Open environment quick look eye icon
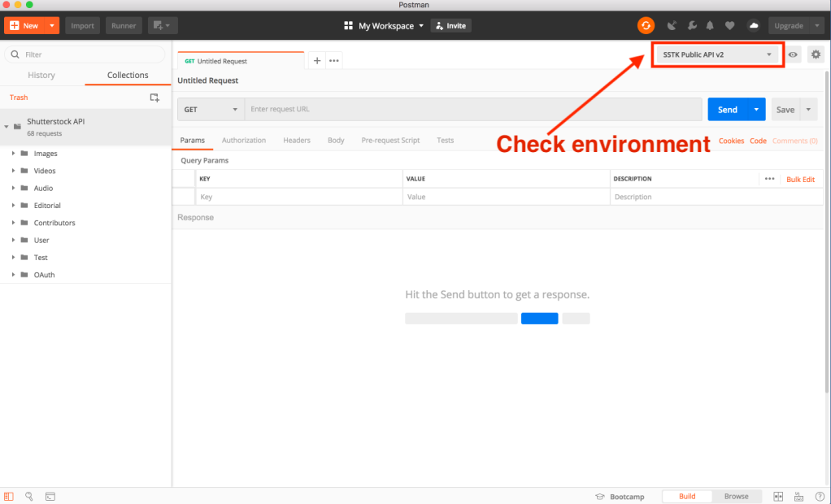The height and width of the screenshot is (504, 831). coord(793,54)
